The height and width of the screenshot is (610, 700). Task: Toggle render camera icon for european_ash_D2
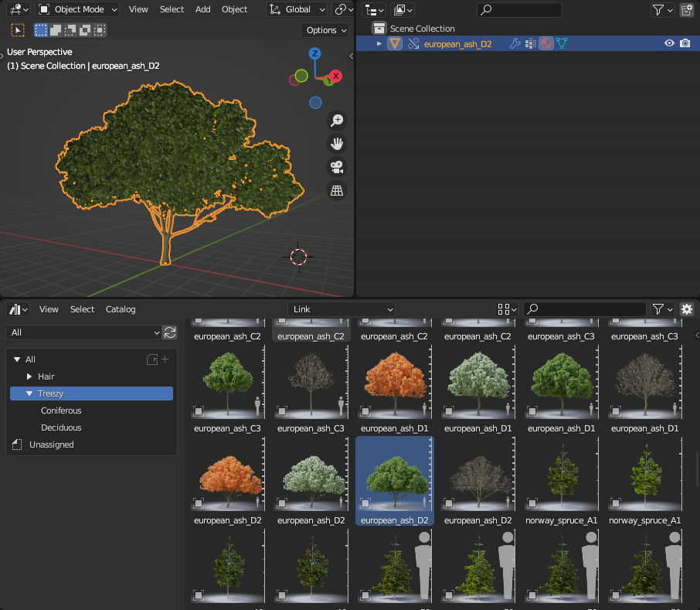(x=685, y=44)
